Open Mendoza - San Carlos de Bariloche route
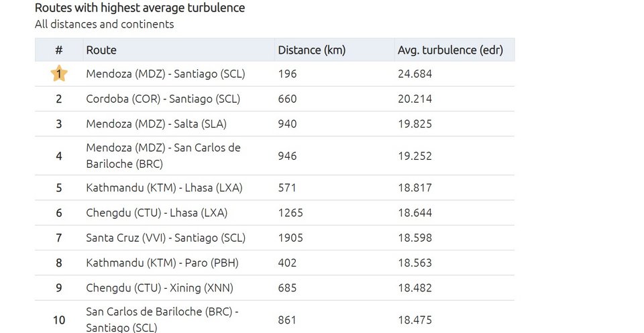 click(x=164, y=156)
